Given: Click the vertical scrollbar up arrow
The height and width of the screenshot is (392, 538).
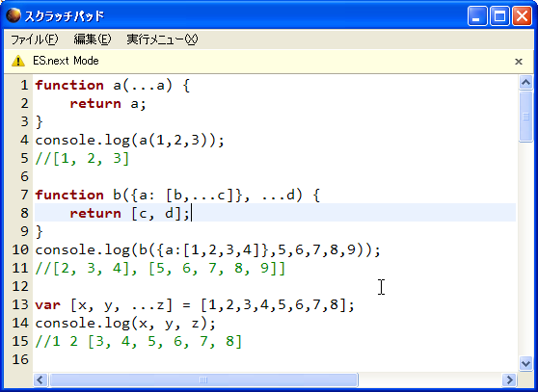Looking at the screenshot, I should (x=525, y=82).
